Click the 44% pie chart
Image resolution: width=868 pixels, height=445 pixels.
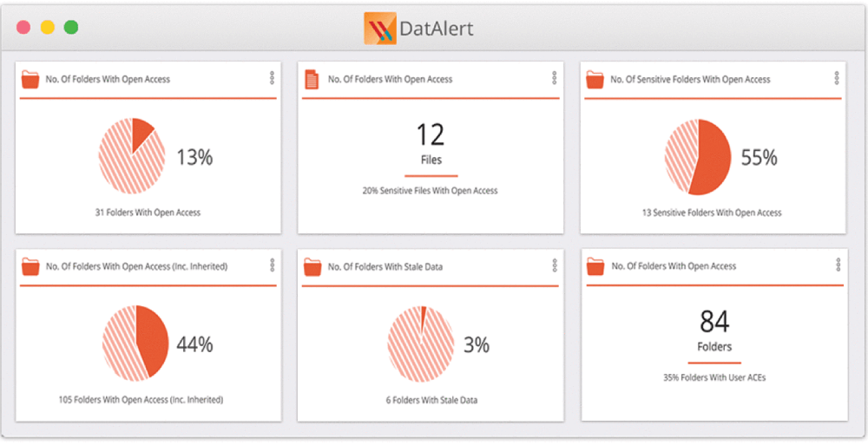[x=135, y=344]
